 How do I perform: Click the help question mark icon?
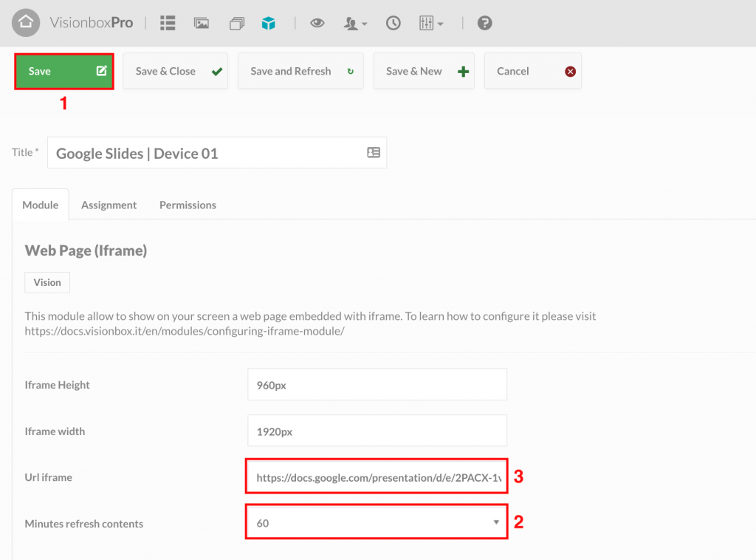(484, 23)
